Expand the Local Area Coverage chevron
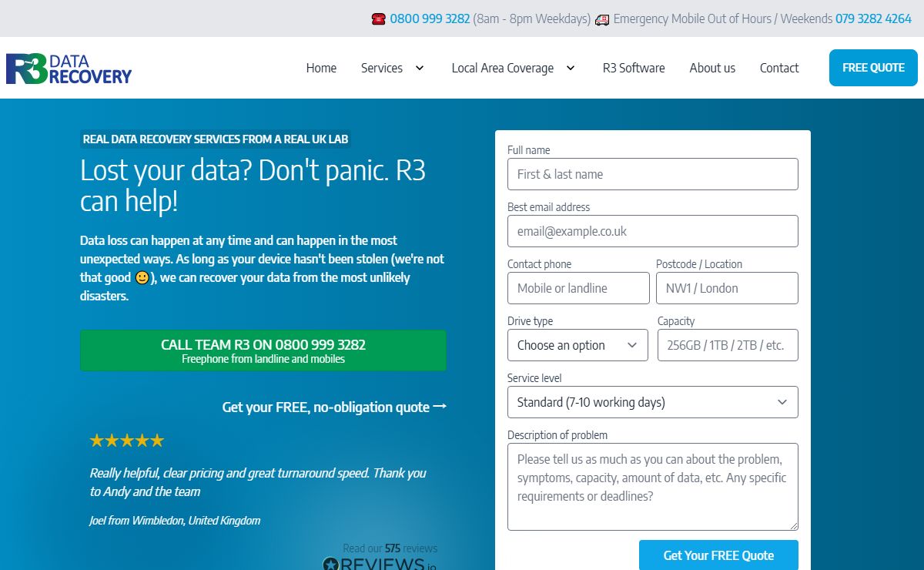 click(571, 68)
